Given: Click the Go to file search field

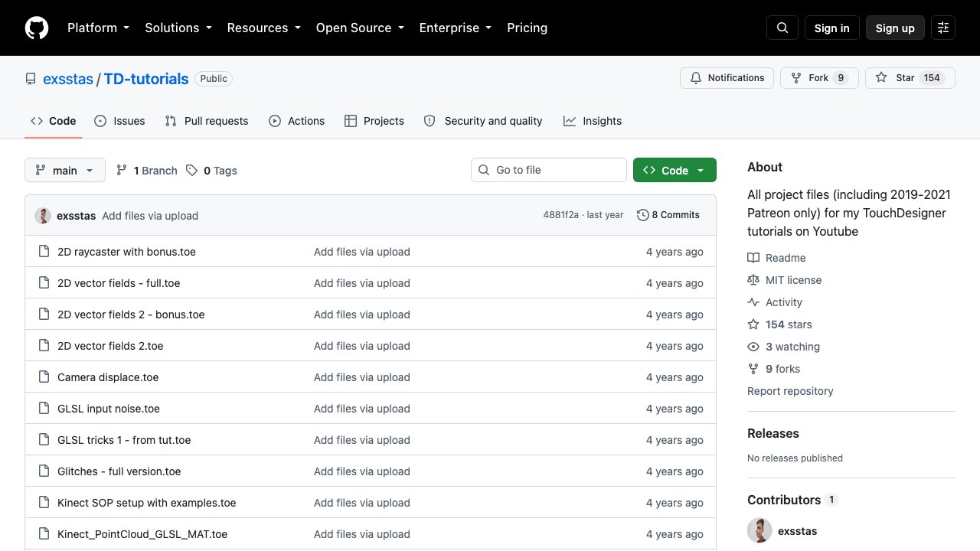Looking at the screenshot, I should (x=549, y=170).
